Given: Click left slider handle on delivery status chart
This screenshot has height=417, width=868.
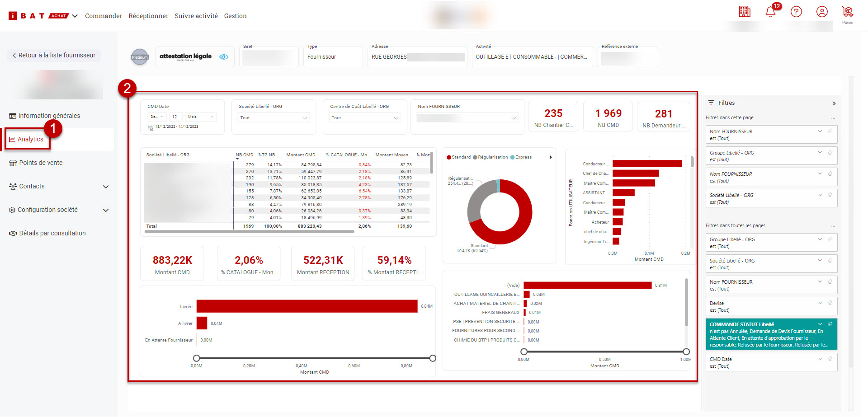Looking at the screenshot, I should click(197, 358).
